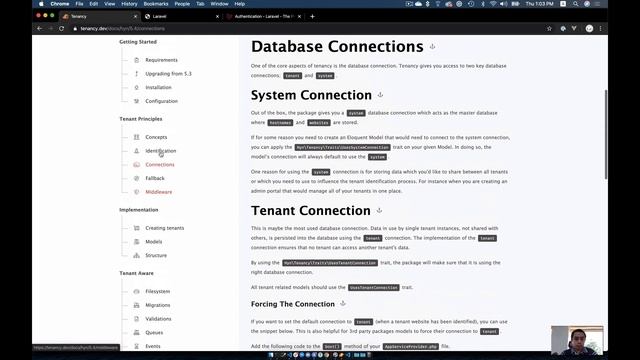Open the Chrome application menu
The width and height of the screenshot is (640, 360).
(60, 4)
